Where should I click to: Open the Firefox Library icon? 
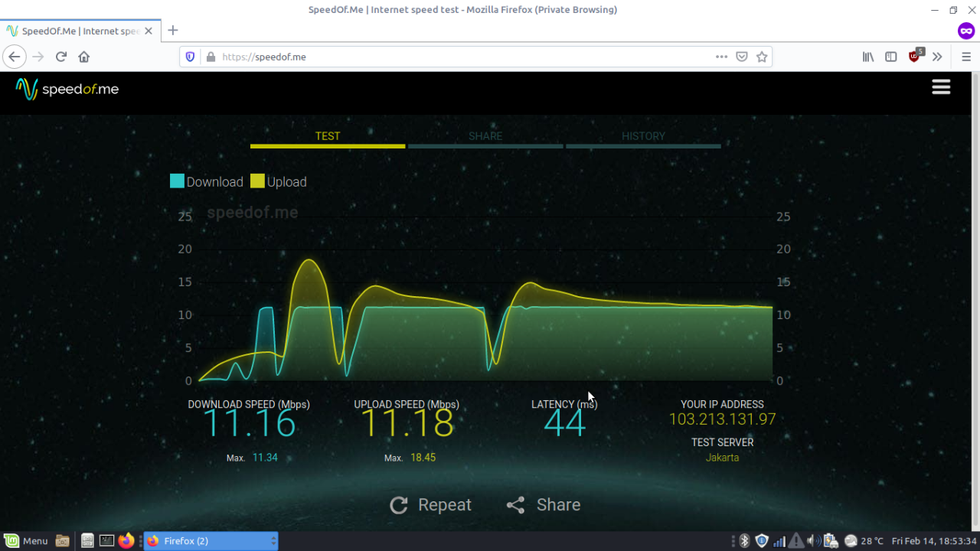868,57
